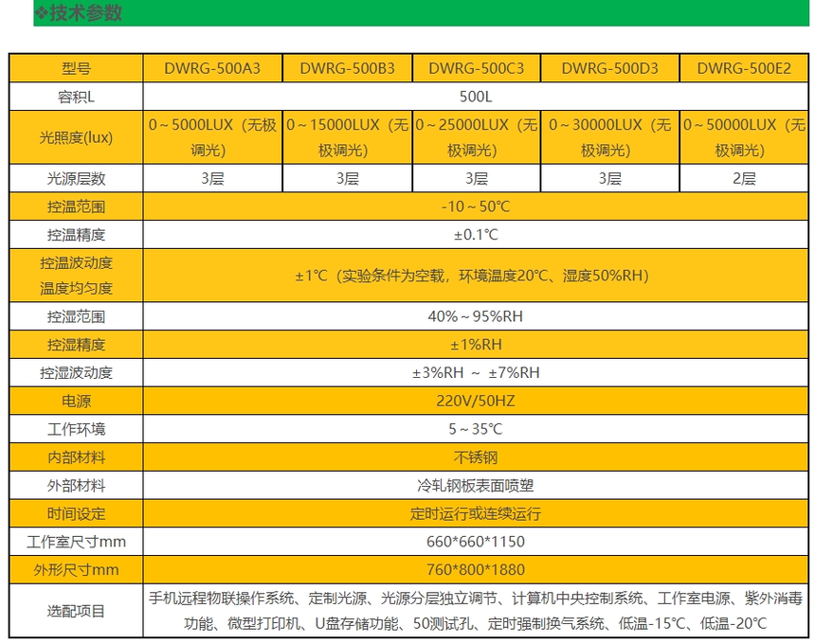Select the 工作环境 row label
Viewport: 815px width, 644px height.
click(77, 429)
